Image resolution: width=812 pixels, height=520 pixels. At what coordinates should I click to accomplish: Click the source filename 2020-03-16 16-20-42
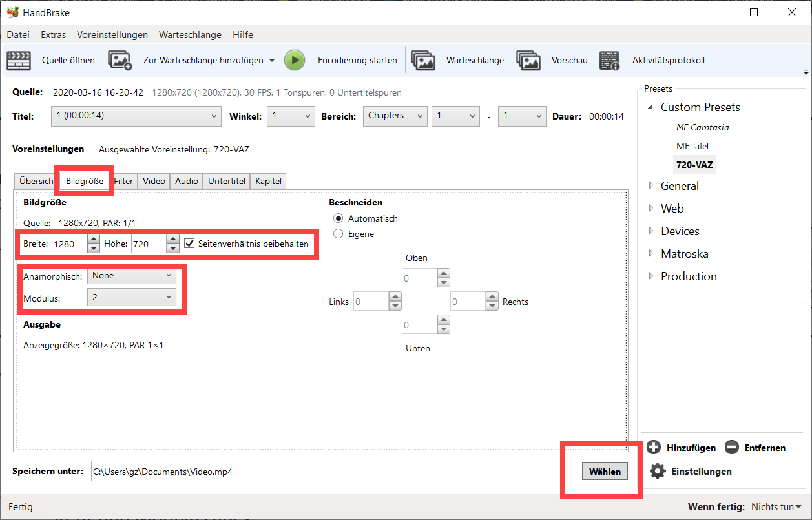point(98,92)
